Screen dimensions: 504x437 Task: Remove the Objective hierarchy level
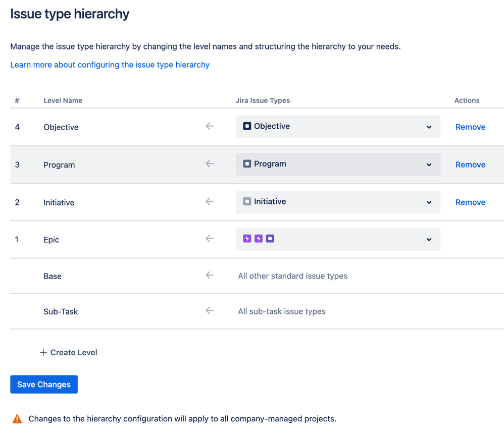coord(470,127)
